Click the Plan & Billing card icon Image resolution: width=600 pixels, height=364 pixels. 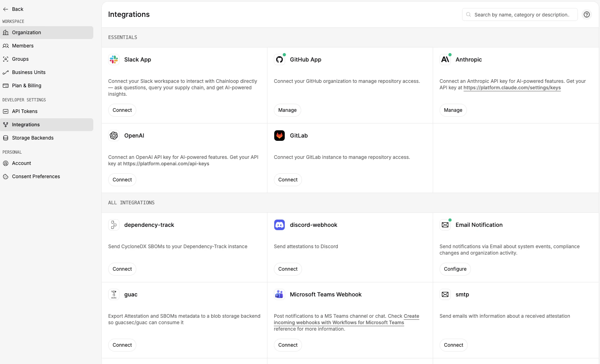(6, 86)
